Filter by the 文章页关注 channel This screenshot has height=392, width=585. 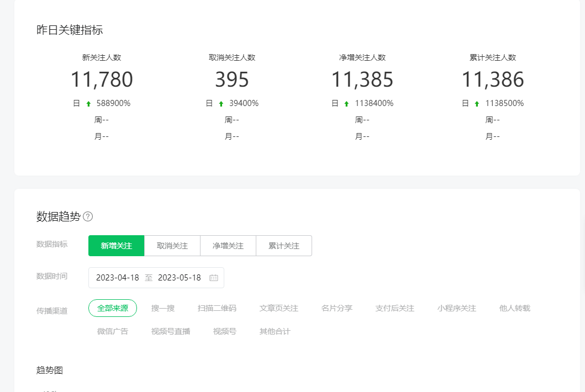pos(279,308)
